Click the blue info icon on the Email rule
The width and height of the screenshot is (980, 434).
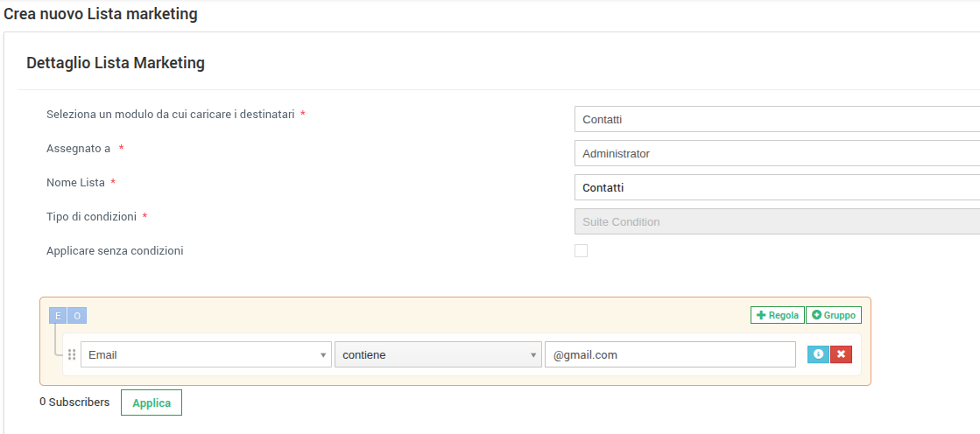[818, 354]
